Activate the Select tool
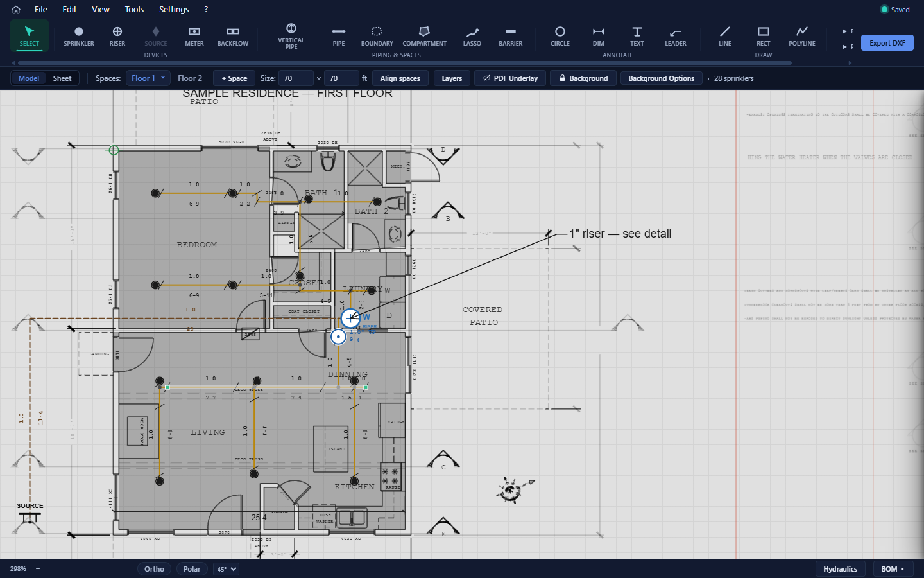Image resolution: width=924 pixels, height=578 pixels. 30,36
